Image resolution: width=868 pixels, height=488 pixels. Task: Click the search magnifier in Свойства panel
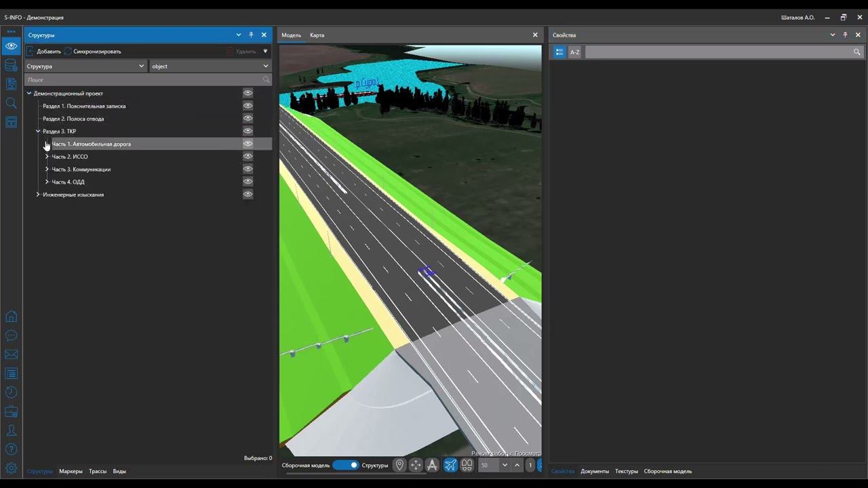[857, 52]
